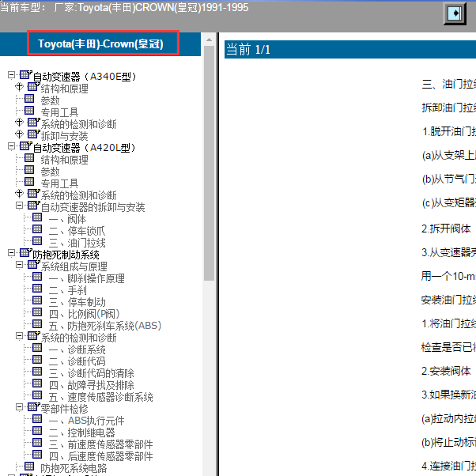The height and width of the screenshot is (476, 476).
Task: Expand the 拆卸与安装 node
Action: [x=20, y=134]
